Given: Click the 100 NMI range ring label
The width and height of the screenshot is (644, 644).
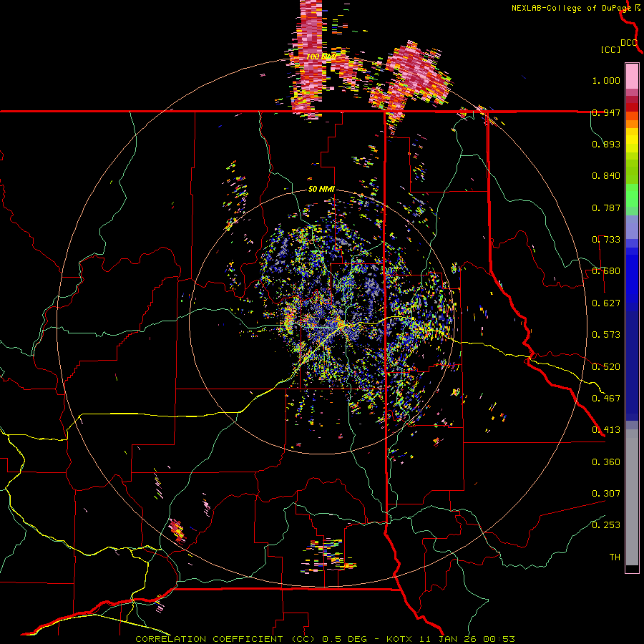Looking at the screenshot, I should 321,57.
